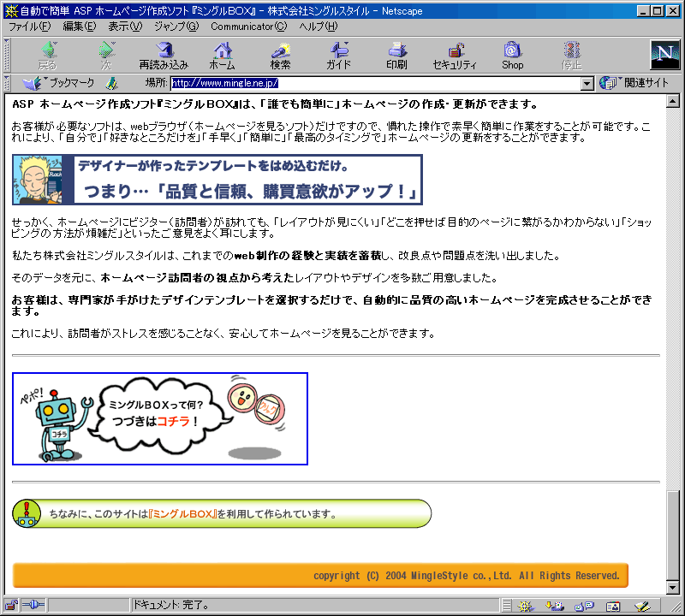The width and height of the screenshot is (685, 616).
Task: Maximize the Netscape window
Action: coord(657,11)
